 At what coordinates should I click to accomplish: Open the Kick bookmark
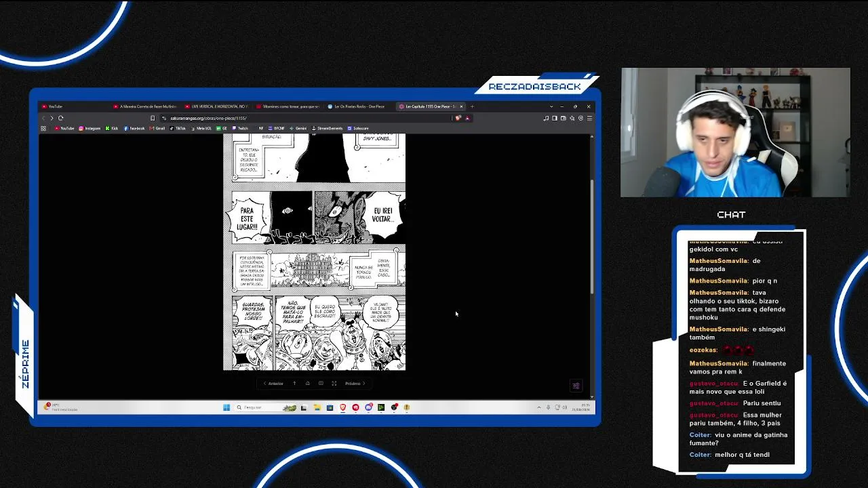coord(112,128)
